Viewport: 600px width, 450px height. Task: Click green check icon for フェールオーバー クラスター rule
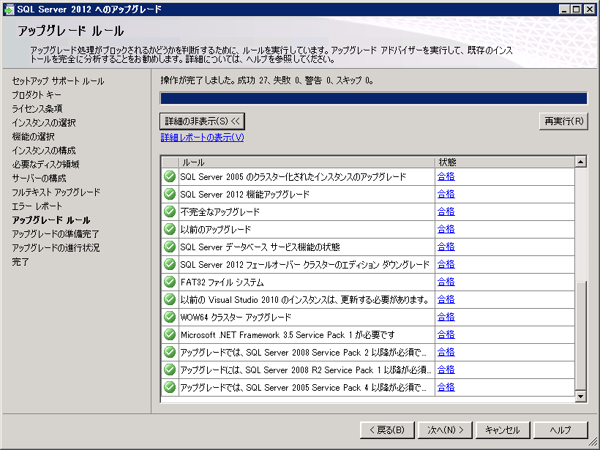[x=170, y=264]
